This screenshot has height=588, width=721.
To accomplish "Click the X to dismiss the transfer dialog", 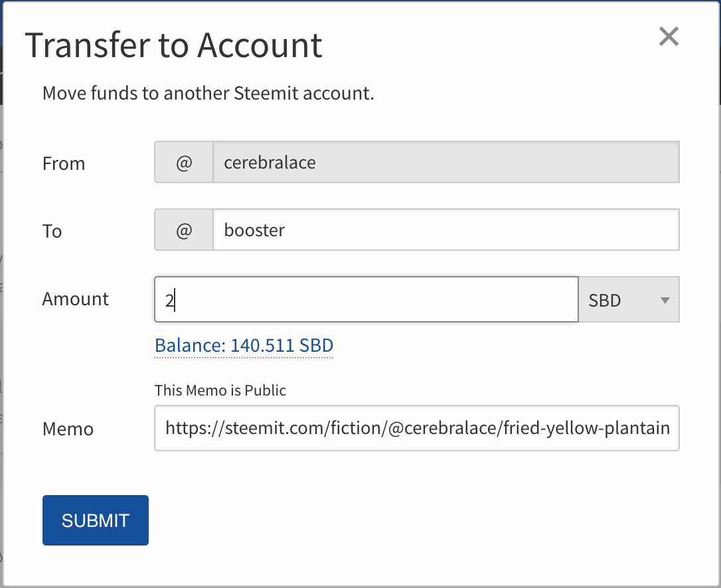I will pos(669,37).
